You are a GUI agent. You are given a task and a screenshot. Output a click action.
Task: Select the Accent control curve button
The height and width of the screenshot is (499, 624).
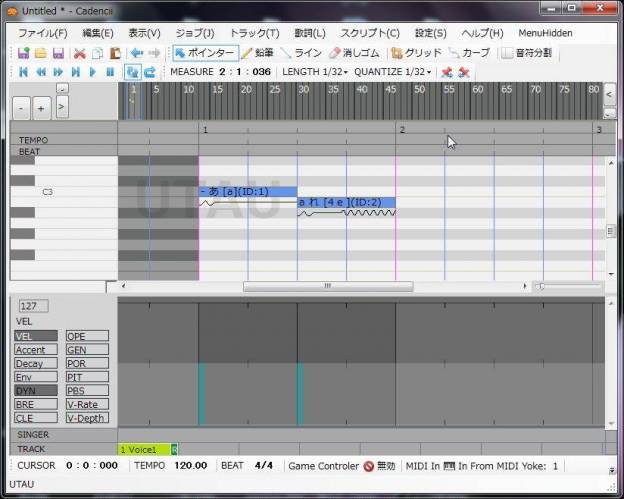coord(36,350)
